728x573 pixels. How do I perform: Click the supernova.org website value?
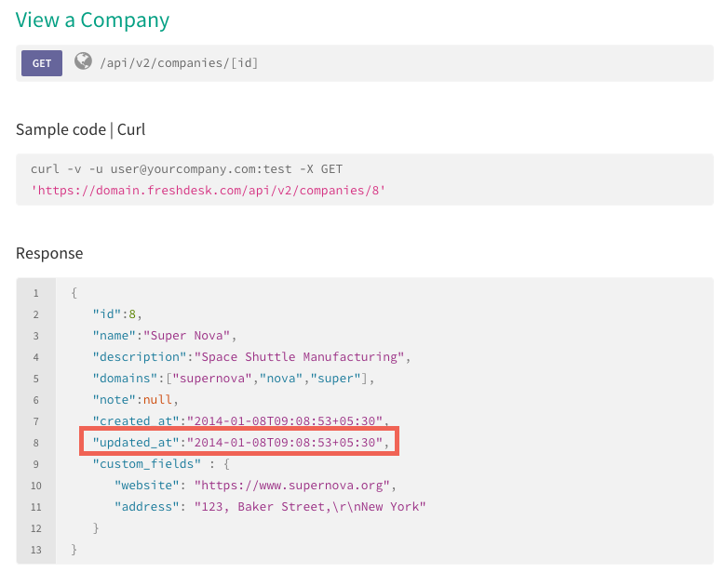(x=292, y=485)
